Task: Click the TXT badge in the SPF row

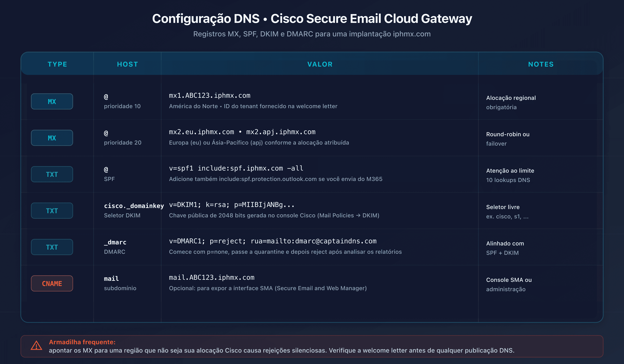Action: click(52, 174)
